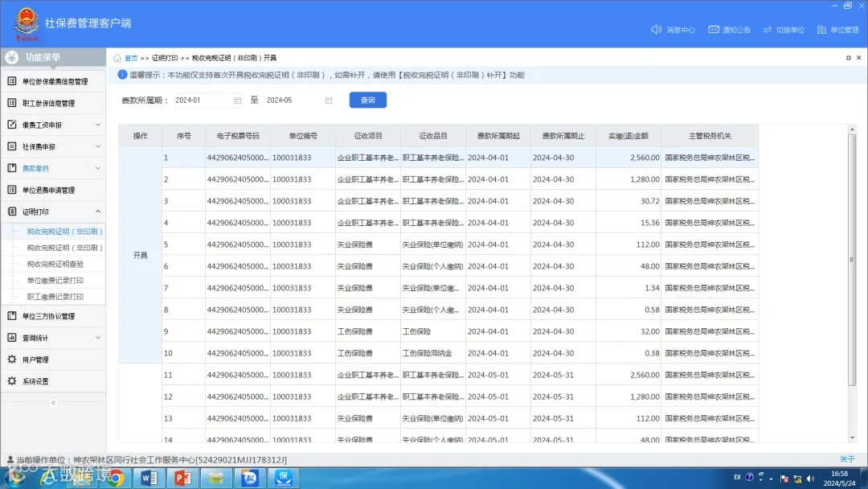Collapse sidebar with double-chevron icon
Viewport: 868px width, 489px height.
click(53, 403)
